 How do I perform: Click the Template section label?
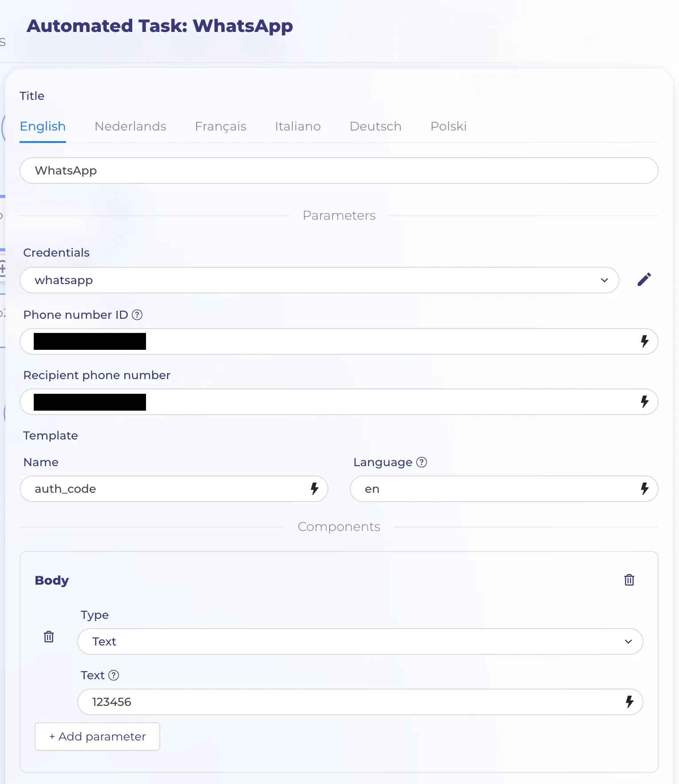[x=51, y=436]
